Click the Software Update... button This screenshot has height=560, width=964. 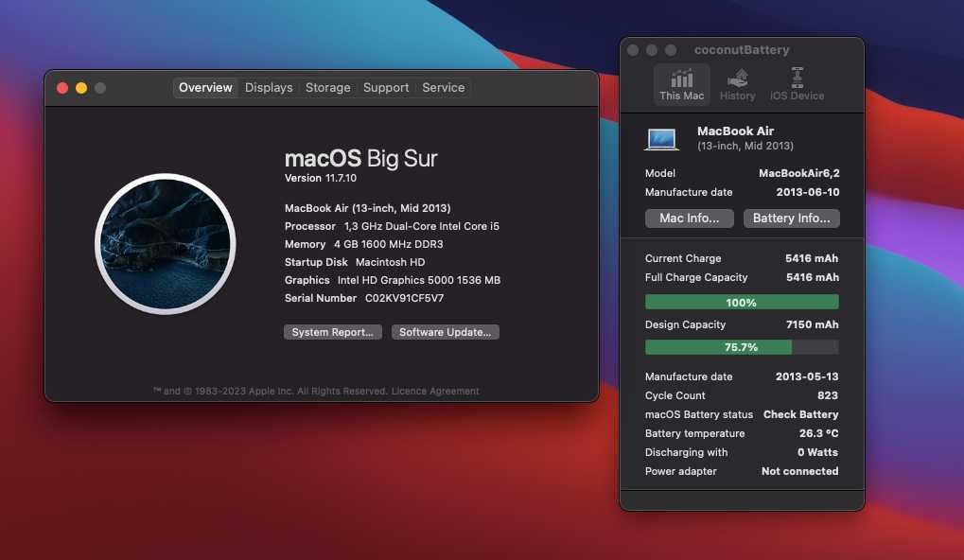point(446,332)
